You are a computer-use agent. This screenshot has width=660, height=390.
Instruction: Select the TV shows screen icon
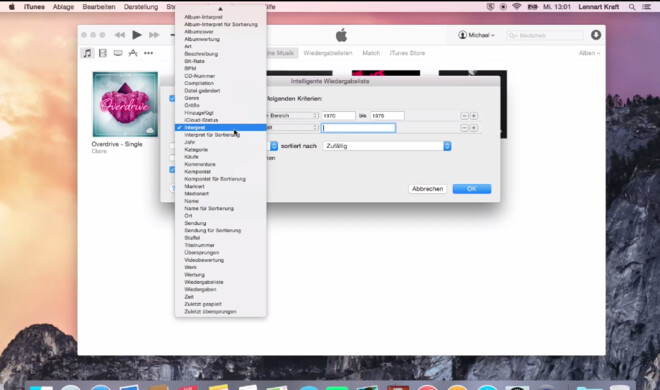118,53
